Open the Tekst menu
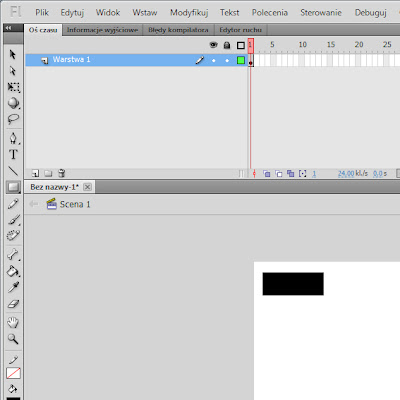This screenshot has height=400, width=400. pyautogui.click(x=229, y=13)
